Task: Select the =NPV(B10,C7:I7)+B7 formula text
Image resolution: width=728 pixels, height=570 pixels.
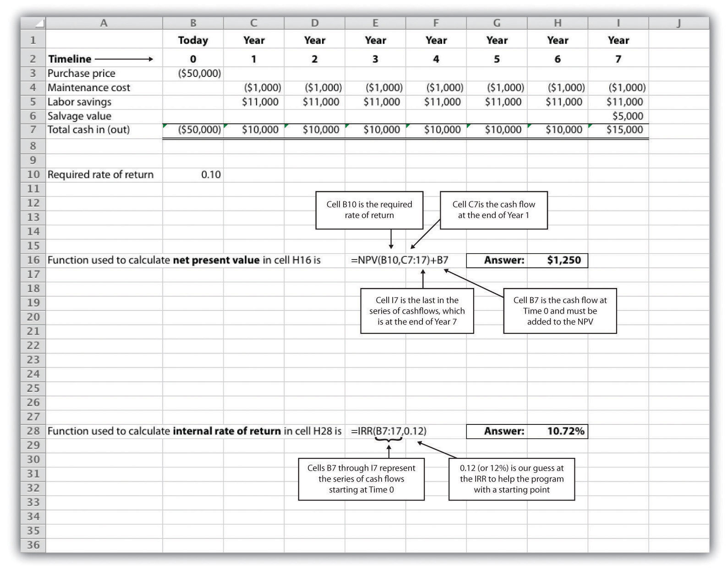Action: click(x=400, y=261)
